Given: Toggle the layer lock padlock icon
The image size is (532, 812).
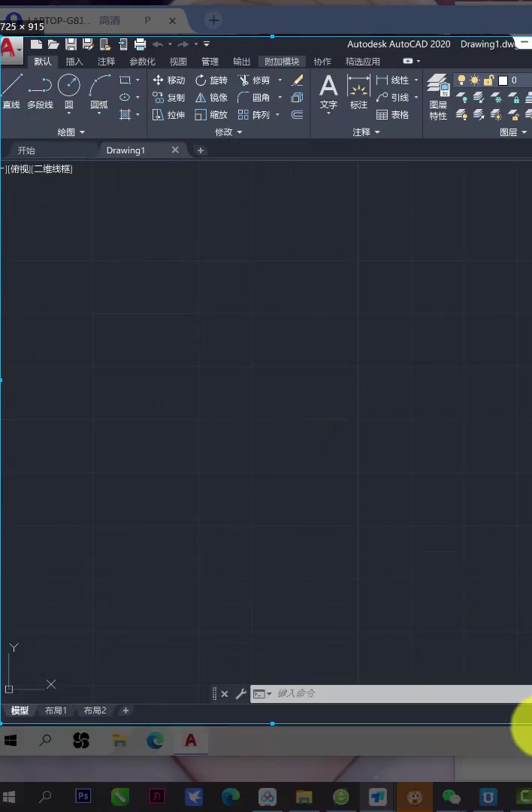Looking at the screenshot, I should [488, 80].
